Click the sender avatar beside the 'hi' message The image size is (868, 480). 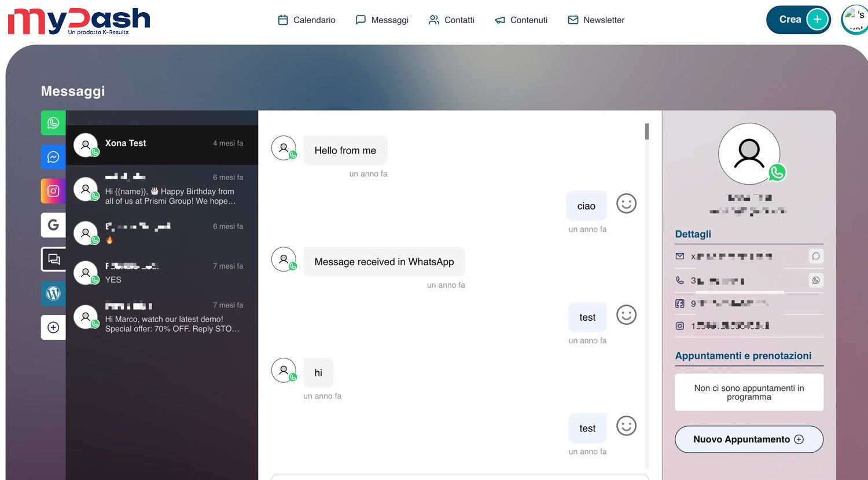(x=284, y=371)
